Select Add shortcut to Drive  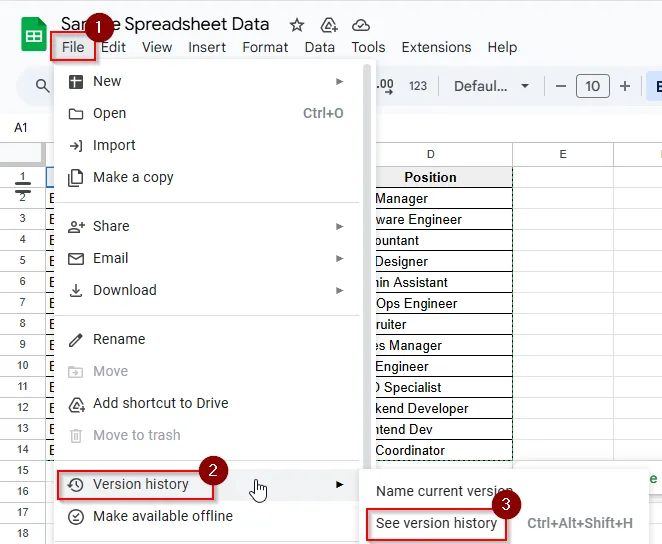point(207,404)
